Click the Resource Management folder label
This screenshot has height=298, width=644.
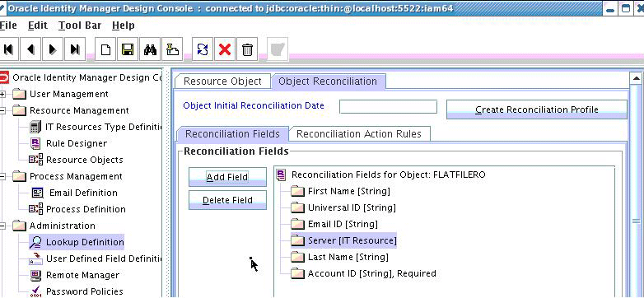[79, 111]
